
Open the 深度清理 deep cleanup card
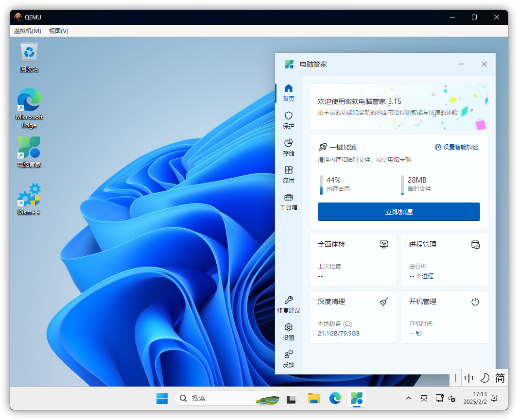353,317
